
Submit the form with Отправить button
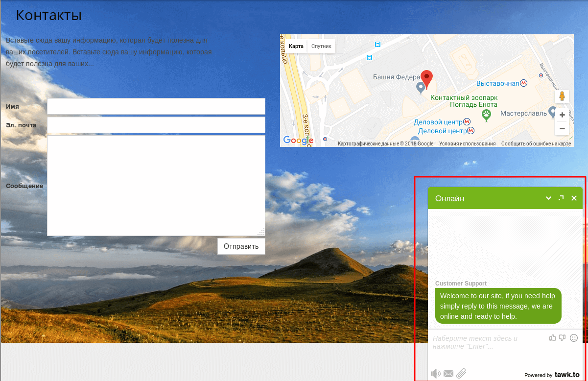click(x=241, y=246)
